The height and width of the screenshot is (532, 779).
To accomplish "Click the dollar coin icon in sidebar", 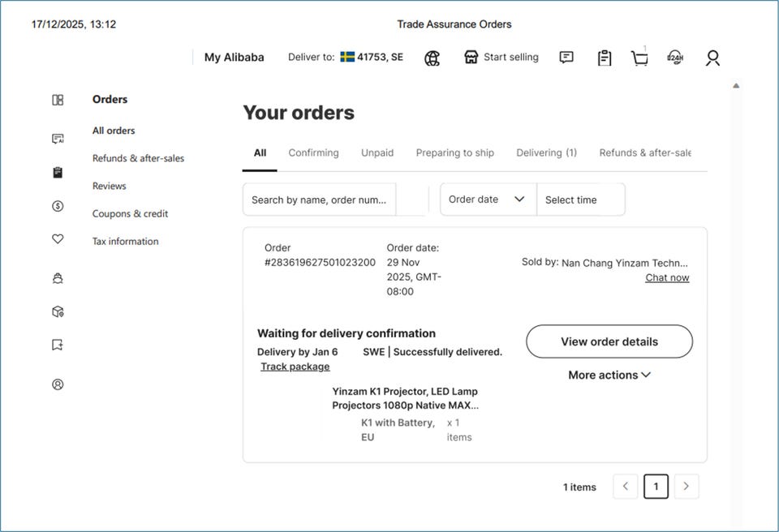I will pos(58,206).
